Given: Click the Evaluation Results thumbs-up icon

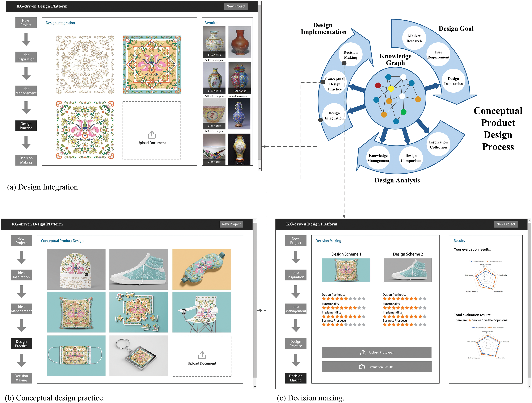Looking at the screenshot, I should pyautogui.click(x=362, y=367).
